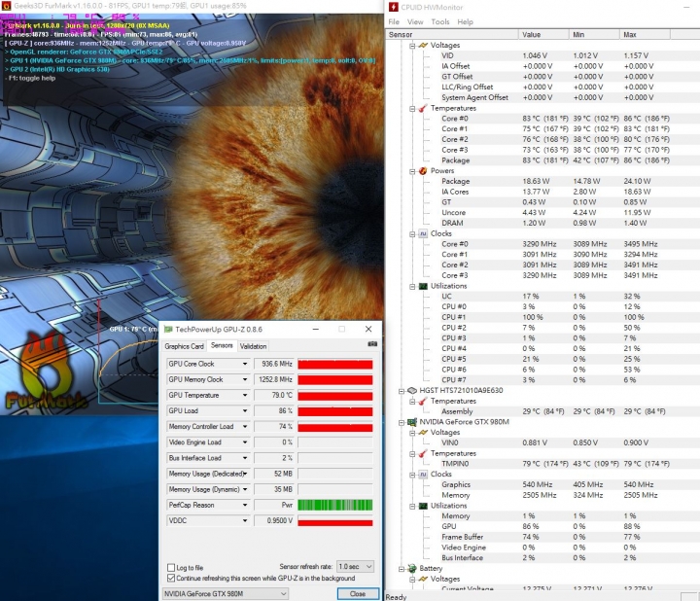Open the GPU Core Clock sensor dropdown

(x=245, y=364)
